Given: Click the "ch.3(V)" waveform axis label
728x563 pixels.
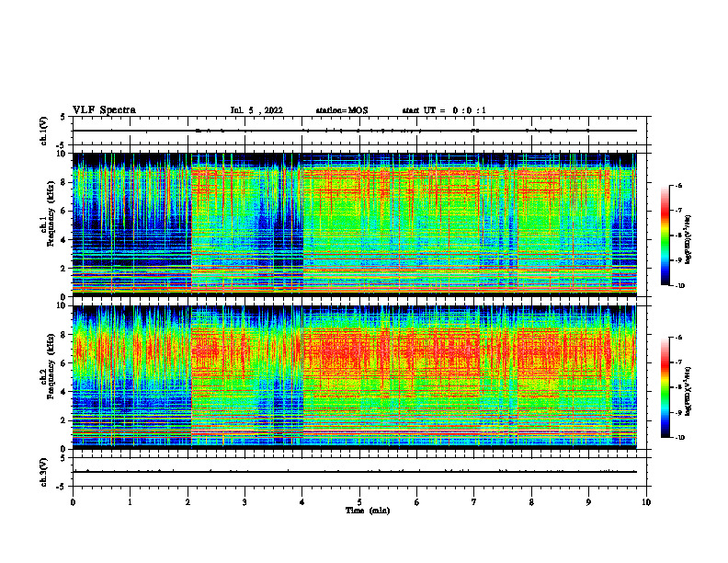Looking at the screenshot, I should tap(44, 472).
